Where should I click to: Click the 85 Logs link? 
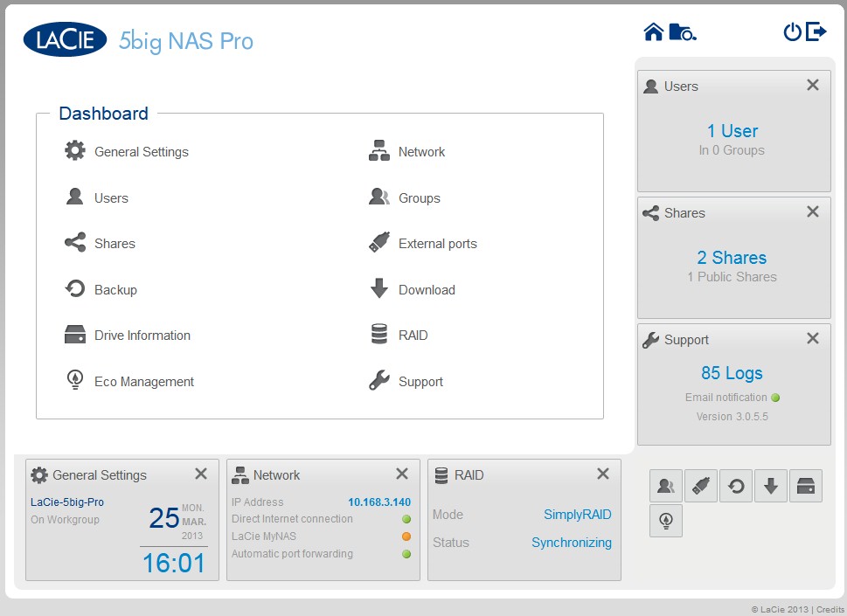tap(732, 373)
